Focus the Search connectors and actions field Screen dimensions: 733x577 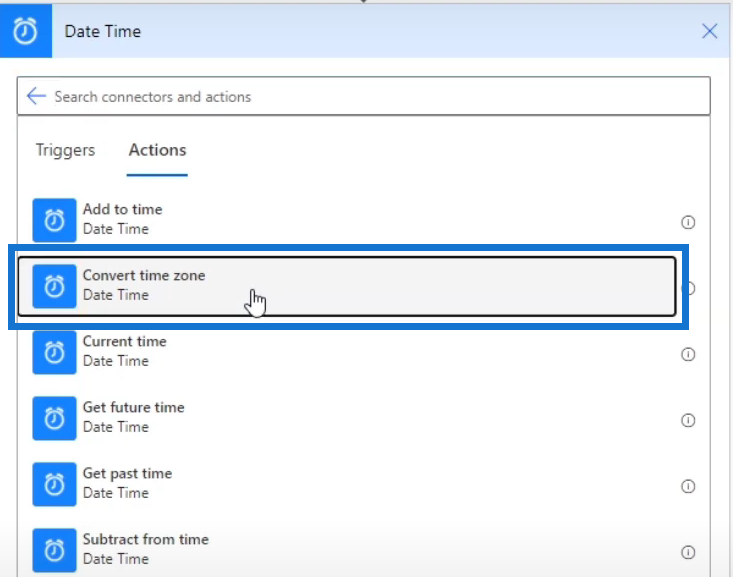tap(364, 96)
